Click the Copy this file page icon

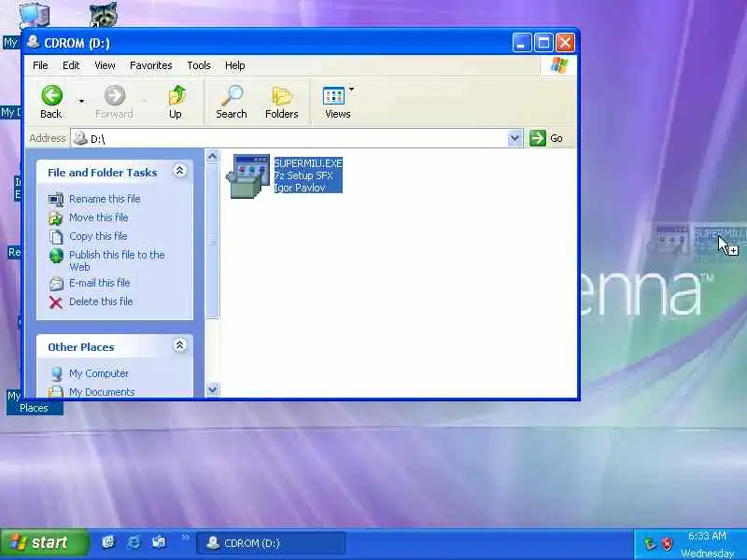56,237
